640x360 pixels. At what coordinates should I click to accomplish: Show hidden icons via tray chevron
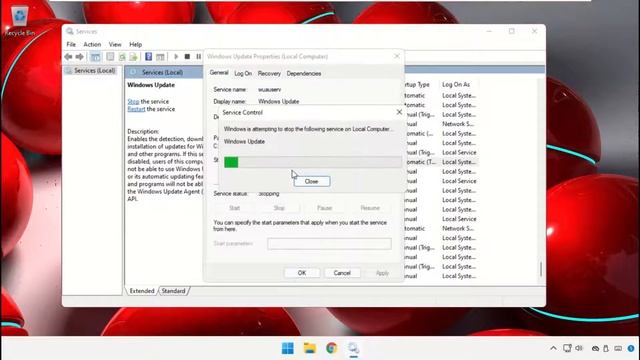pos(553,348)
